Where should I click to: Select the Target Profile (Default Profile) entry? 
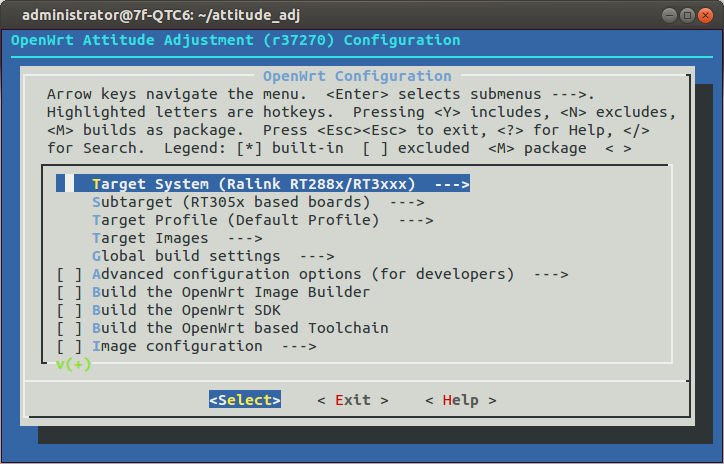click(x=235, y=220)
